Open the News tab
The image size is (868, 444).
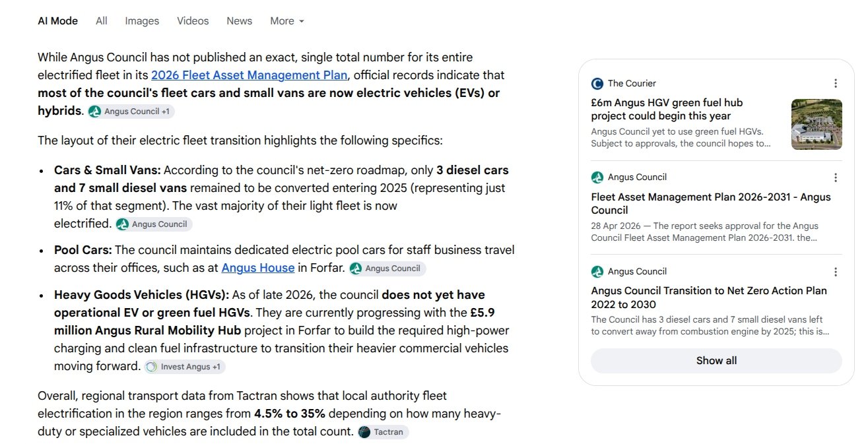(239, 21)
